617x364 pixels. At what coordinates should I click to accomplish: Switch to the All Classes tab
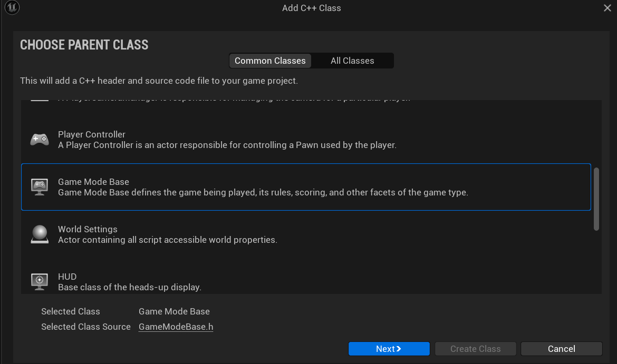click(352, 61)
